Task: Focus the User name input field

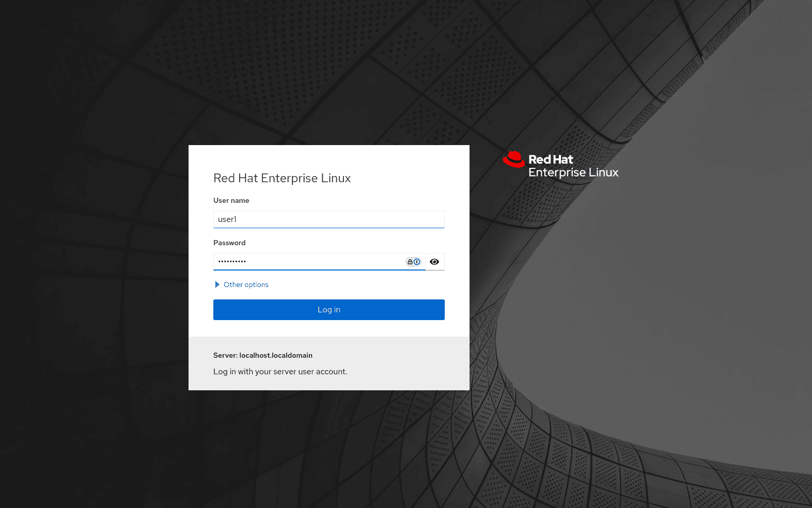Action: tap(329, 219)
